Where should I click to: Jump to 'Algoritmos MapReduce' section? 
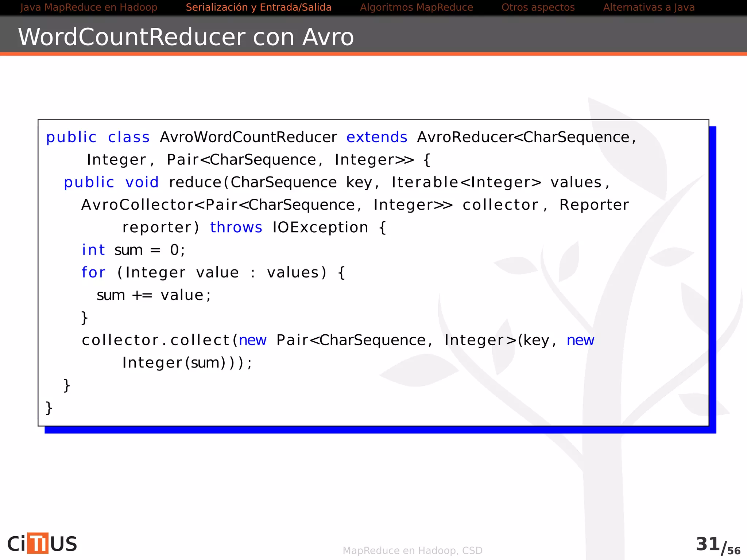pos(417,7)
